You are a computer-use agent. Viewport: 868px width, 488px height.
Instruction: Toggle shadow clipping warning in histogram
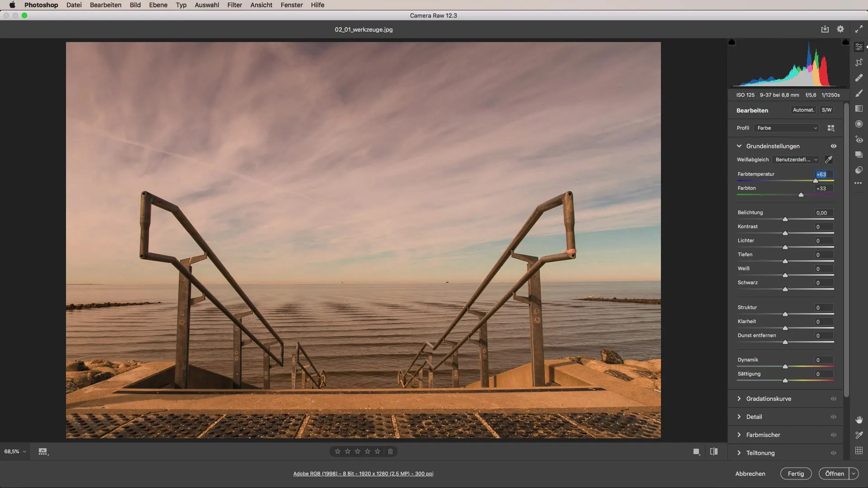click(732, 42)
